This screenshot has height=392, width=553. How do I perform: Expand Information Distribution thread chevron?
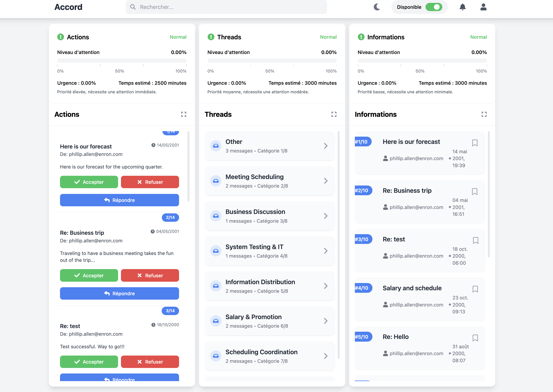(326, 286)
